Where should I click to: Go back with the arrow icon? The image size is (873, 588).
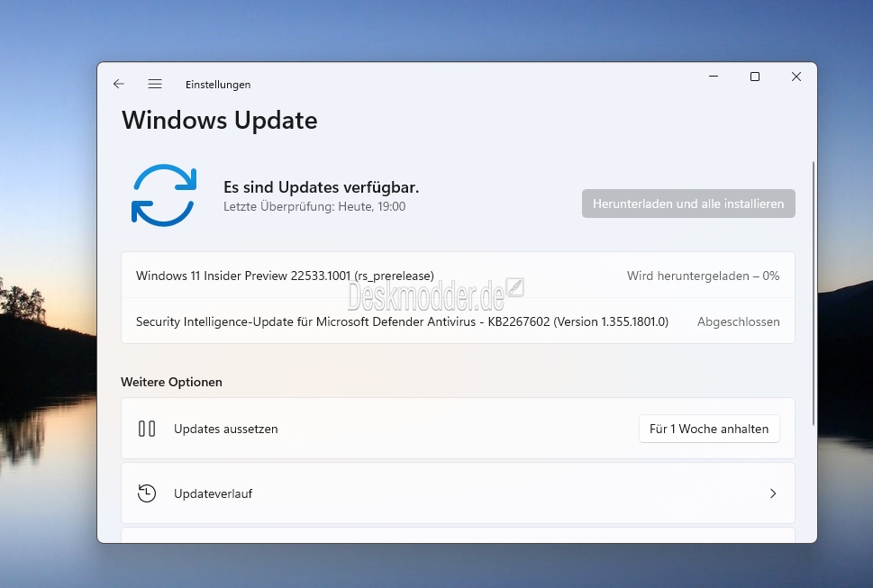point(119,84)
